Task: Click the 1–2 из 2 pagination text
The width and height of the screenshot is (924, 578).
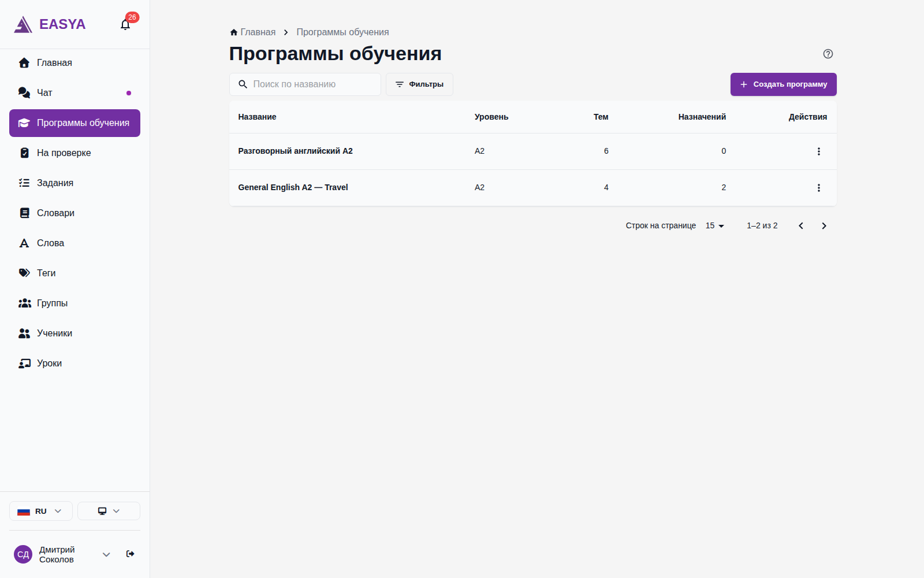Action: (762, 226)
